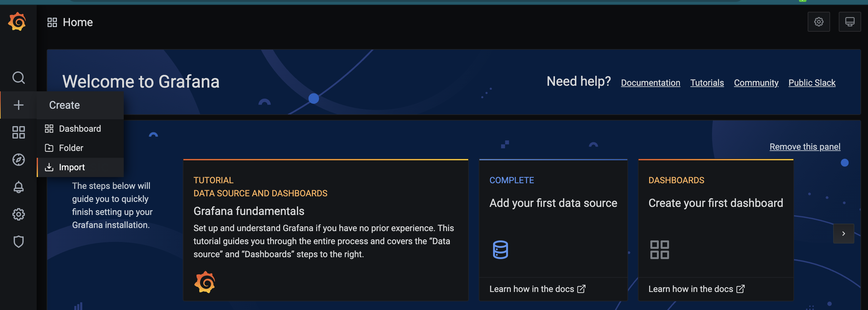
Task: Open the Explore compass icon
Action: (x=19, y=160)
